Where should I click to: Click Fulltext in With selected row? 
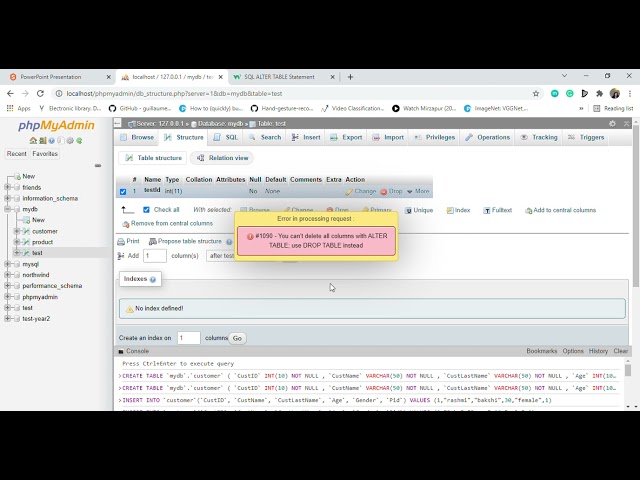coord(497,210)
